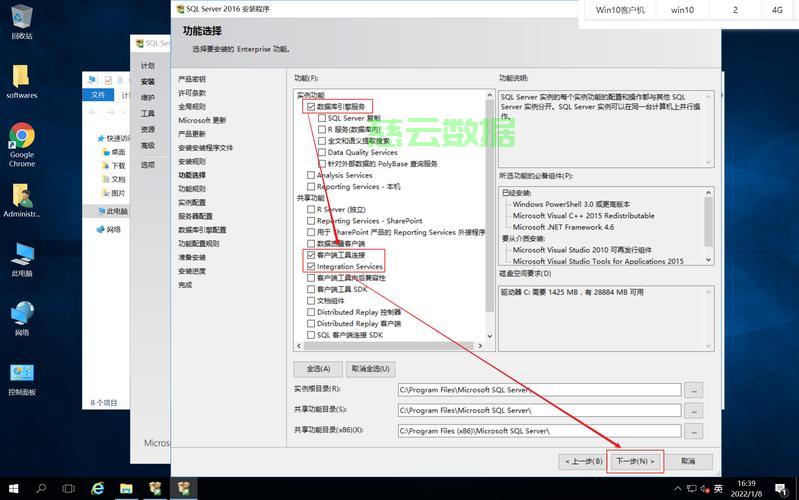Open the Network desktop icon
The image size is (799, 500).
[22, 319]
